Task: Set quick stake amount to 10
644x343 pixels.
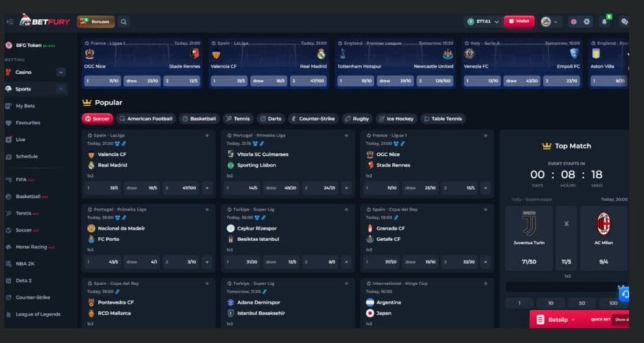Action: (551, 303)
